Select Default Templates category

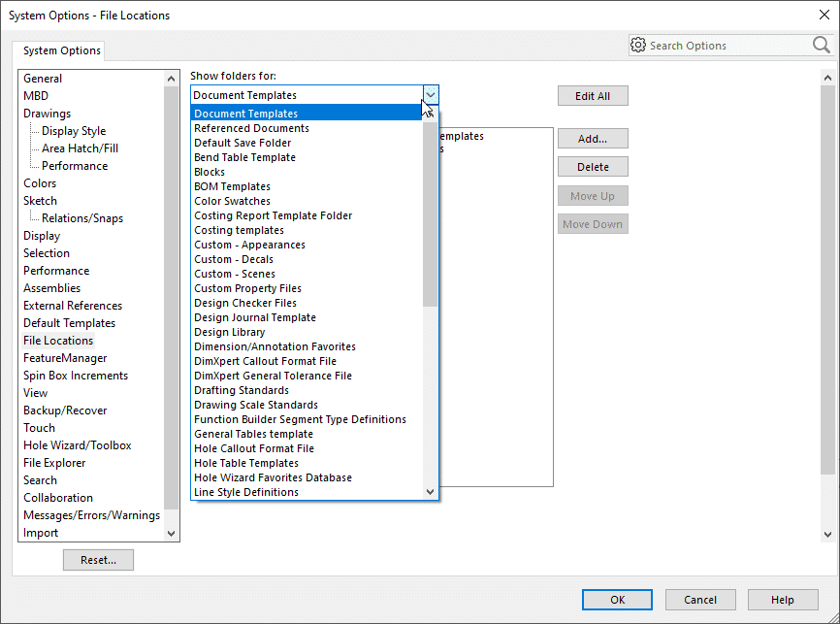point(69,323)
